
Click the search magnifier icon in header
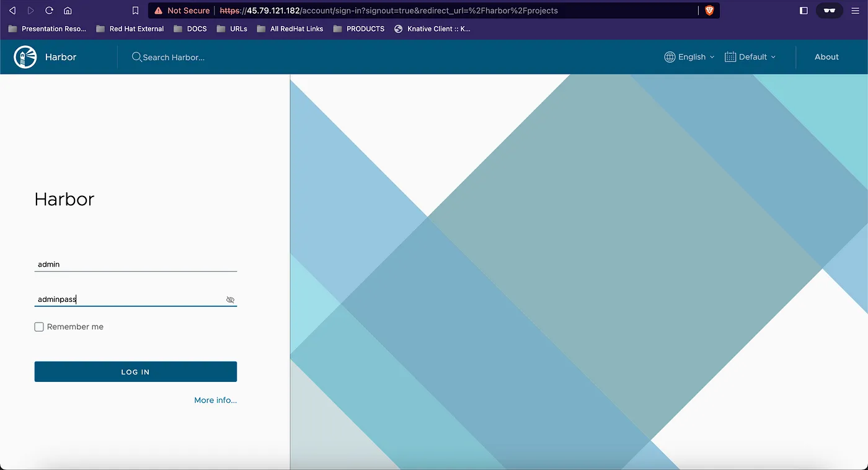136,57
